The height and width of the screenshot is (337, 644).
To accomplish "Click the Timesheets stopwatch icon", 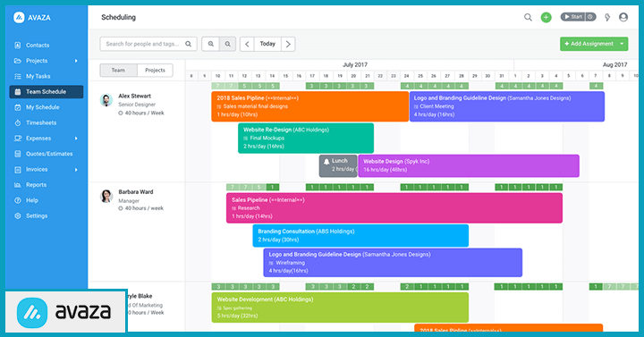I will click(x=18, y=122).
